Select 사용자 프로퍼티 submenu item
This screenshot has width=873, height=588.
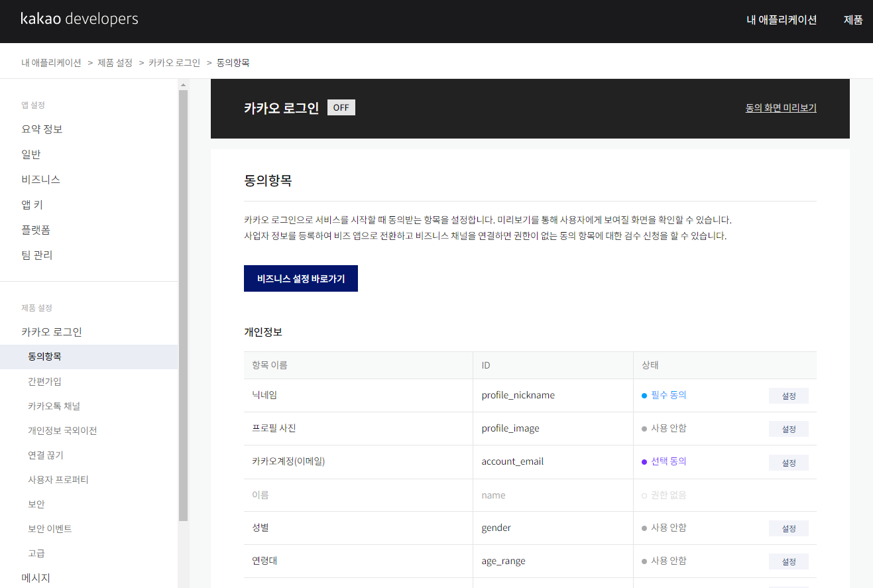58,479
